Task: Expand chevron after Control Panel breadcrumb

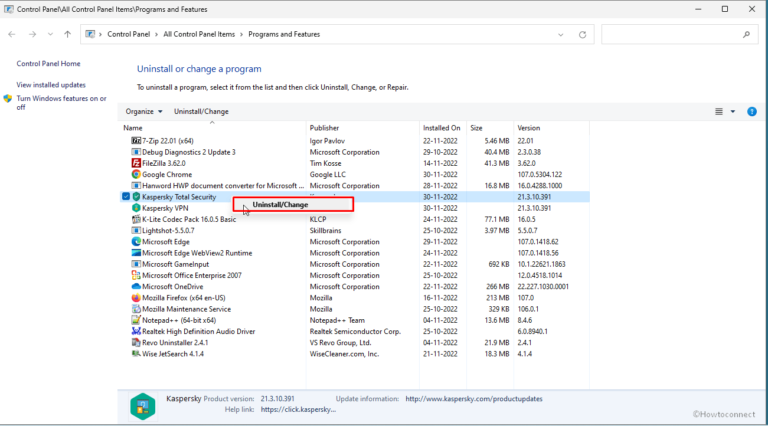Action: (x=157, y=34)
